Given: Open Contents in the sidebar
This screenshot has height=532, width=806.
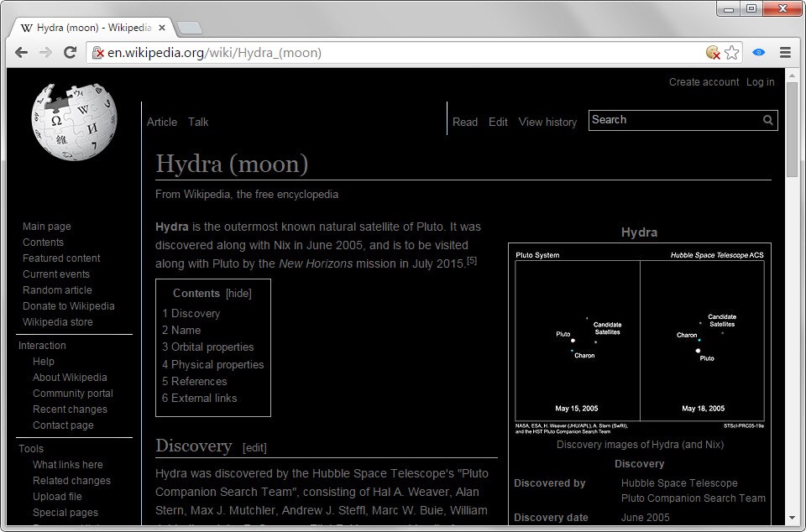Looking at the screenshot, I should click(x=43, y=243).
